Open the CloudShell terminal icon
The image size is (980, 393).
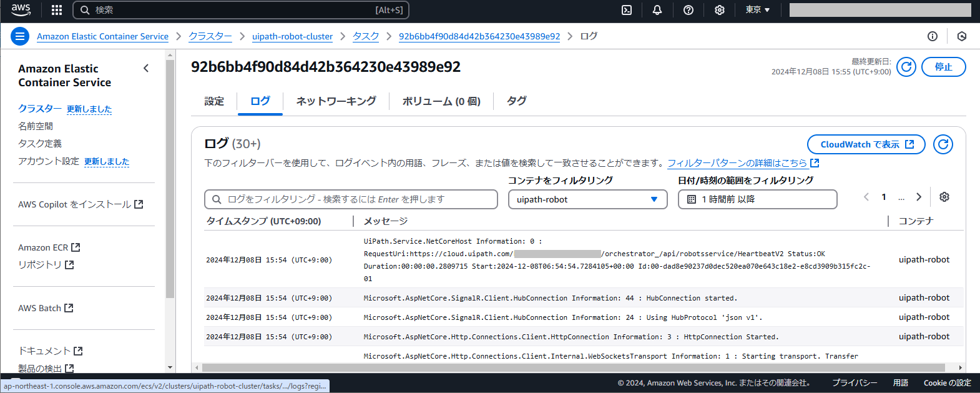pos(627,10)
